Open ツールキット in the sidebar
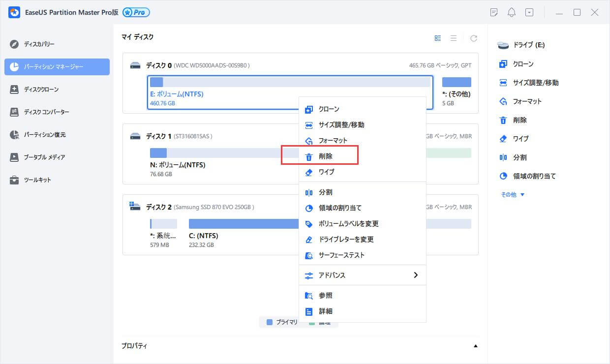Image resolution: width=610 pixels, height=364 pixels. tap(37, 180)
